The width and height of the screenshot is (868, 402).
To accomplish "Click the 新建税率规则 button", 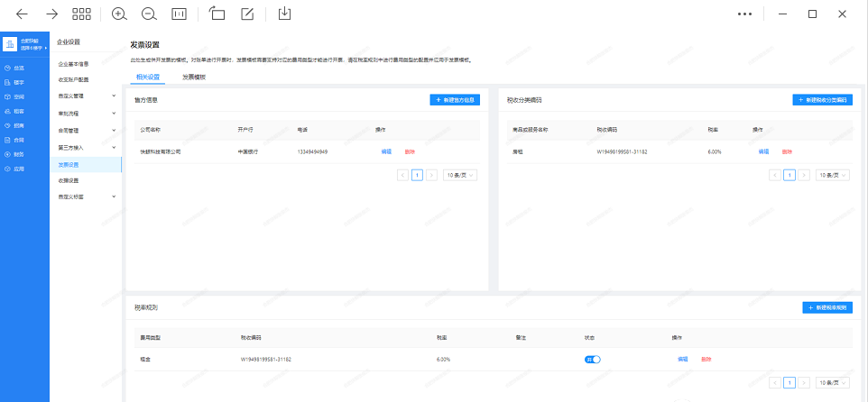I will [826, 307].
